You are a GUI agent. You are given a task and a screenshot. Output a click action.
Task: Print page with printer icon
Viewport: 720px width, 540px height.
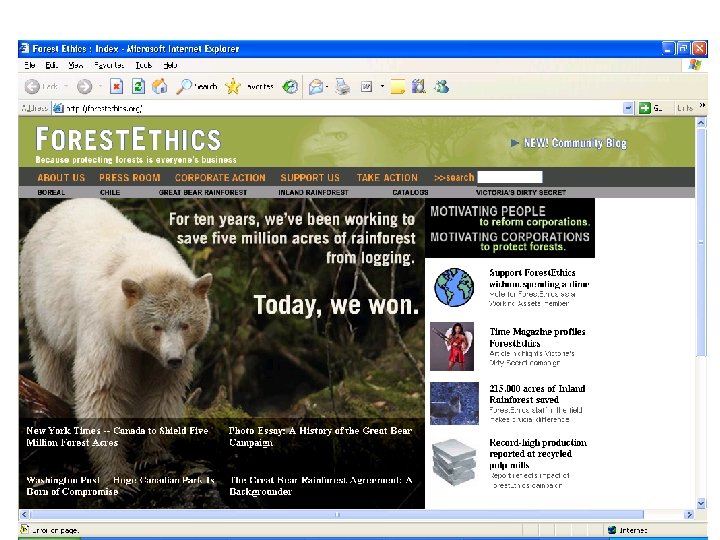342,87
